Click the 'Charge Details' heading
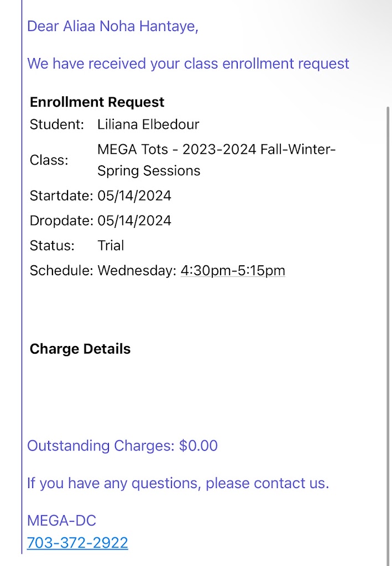 point(80,349)
